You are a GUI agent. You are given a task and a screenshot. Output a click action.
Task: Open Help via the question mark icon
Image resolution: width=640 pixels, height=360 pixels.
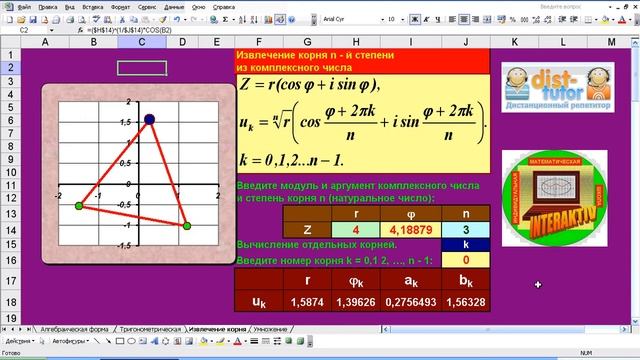click(x=291, y=20)
